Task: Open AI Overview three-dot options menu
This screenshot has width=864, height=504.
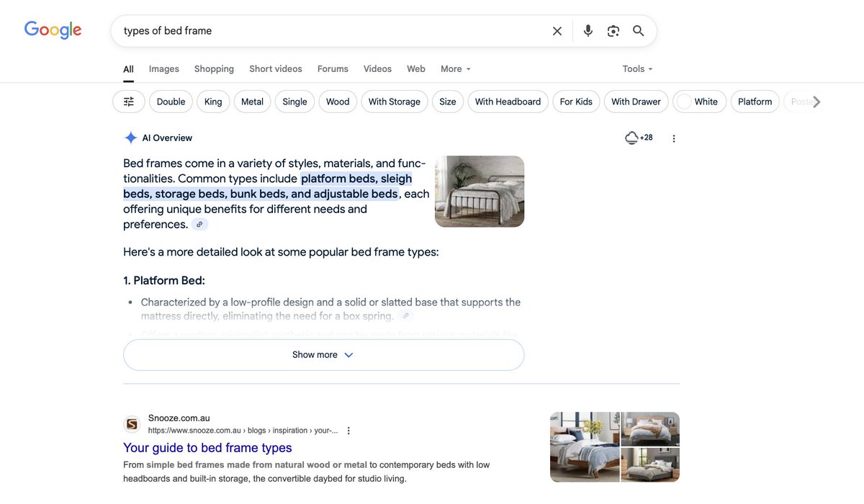Action: (674, 138)
